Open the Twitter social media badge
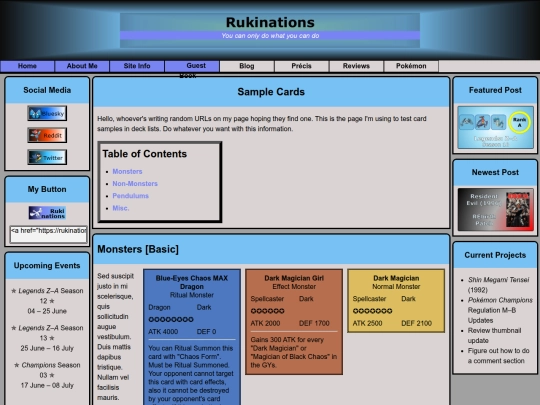Screen dimensions: 540x405 pyautogui.click(x=47, y=157)
